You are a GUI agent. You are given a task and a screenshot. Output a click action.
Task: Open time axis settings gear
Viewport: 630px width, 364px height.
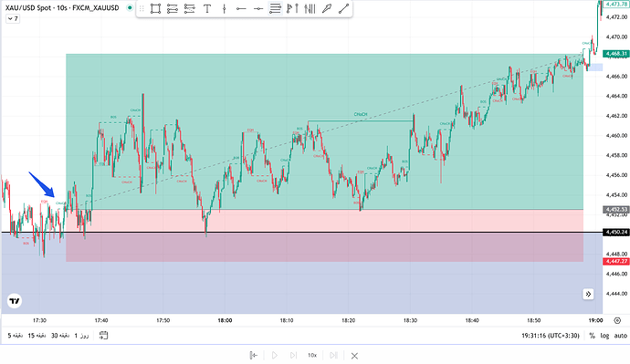point(617,320)
